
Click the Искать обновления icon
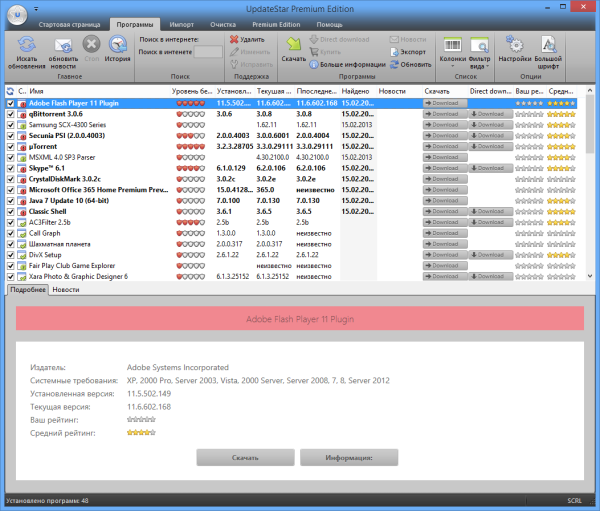[x=26, y=44]
